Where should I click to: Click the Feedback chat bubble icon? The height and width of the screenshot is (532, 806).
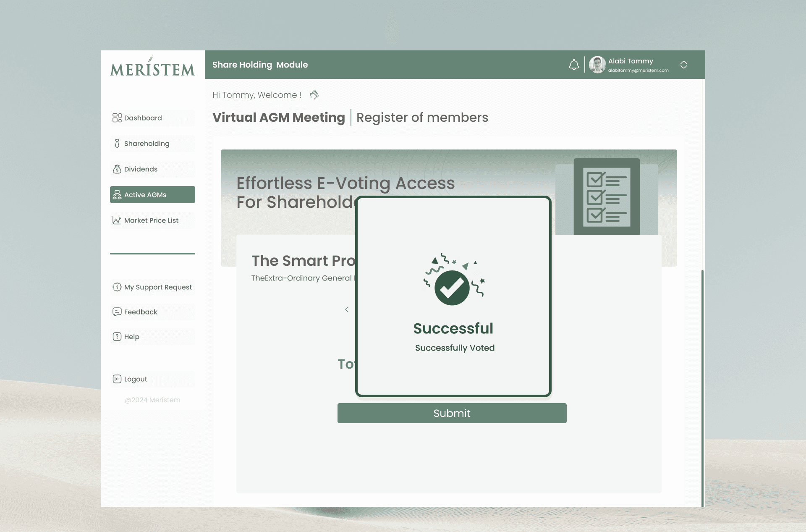117,312
